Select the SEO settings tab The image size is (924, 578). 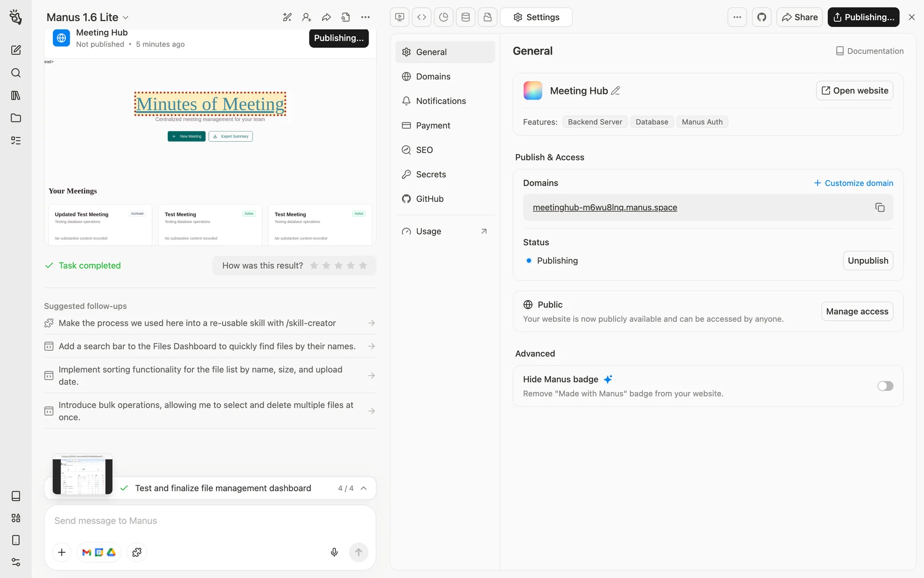click(x=424, y=150)
